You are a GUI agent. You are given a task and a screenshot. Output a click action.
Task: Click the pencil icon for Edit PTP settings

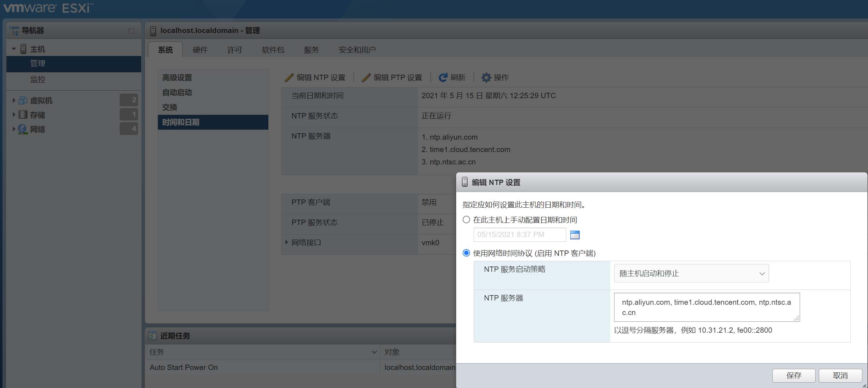point(366,77)
